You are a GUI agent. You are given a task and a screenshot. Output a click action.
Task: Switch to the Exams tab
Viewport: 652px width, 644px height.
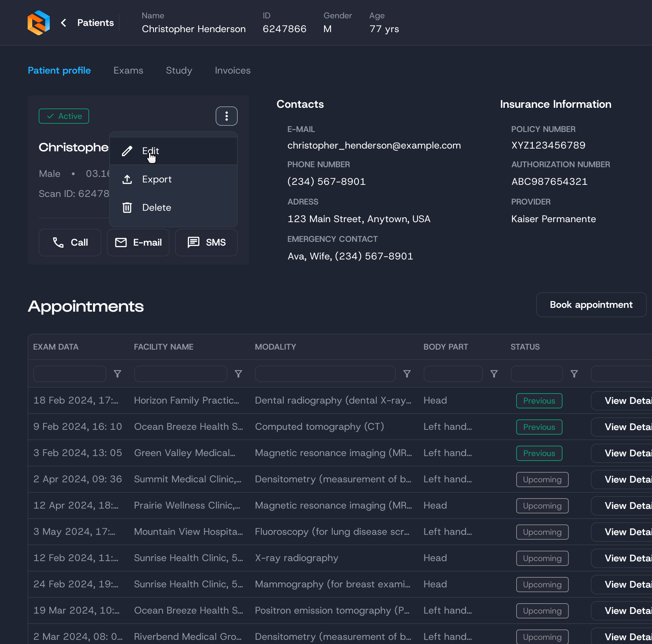pyautogui.click(x=128, y=70)
